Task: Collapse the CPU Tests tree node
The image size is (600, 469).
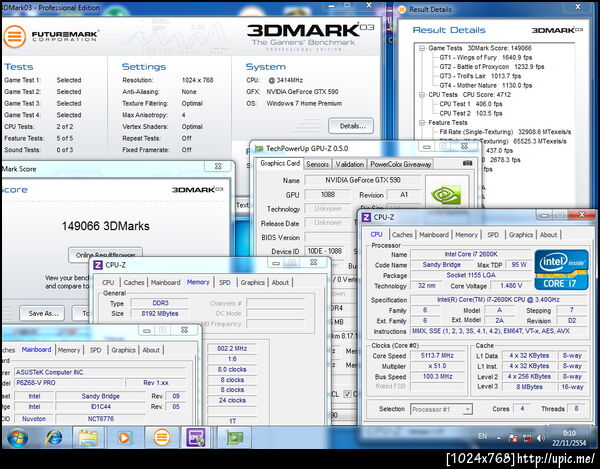Action: coord(422,94)
